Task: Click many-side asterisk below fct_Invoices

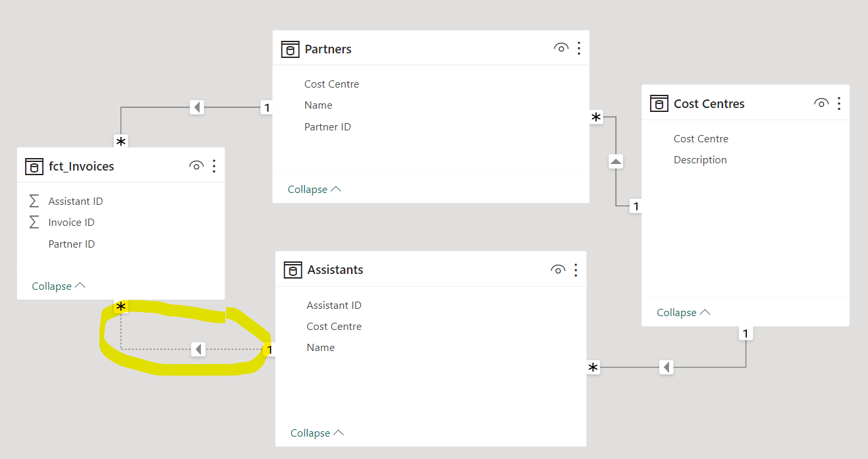Action: [121, 307]
